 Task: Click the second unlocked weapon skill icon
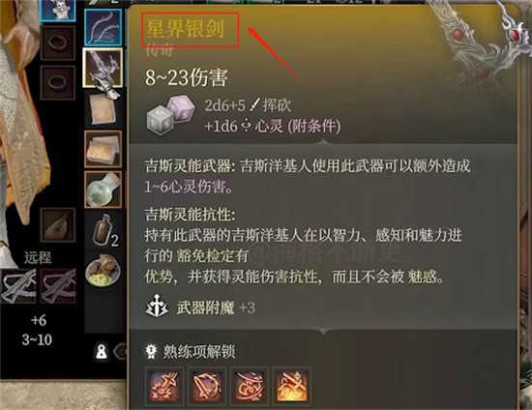[207, 386]
